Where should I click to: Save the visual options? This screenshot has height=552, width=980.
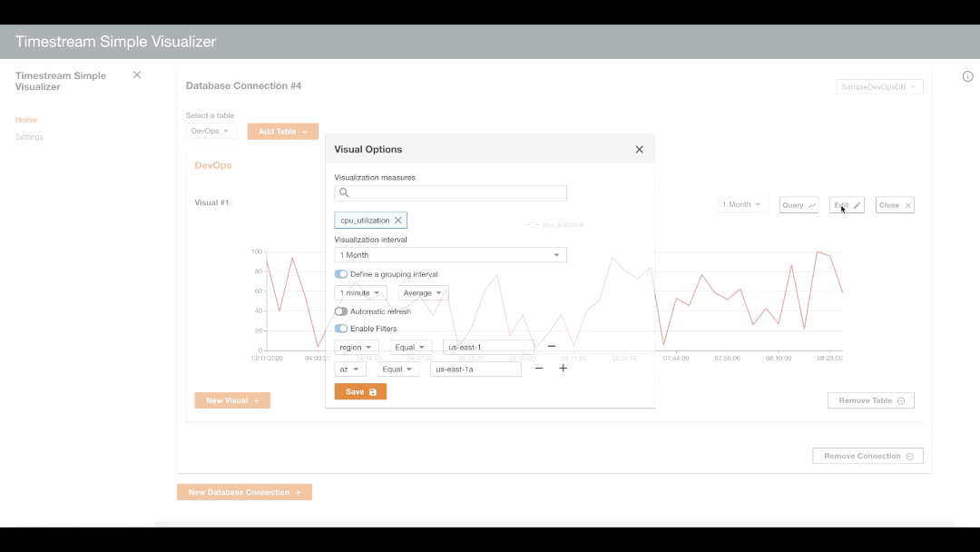tap(360, 392)
